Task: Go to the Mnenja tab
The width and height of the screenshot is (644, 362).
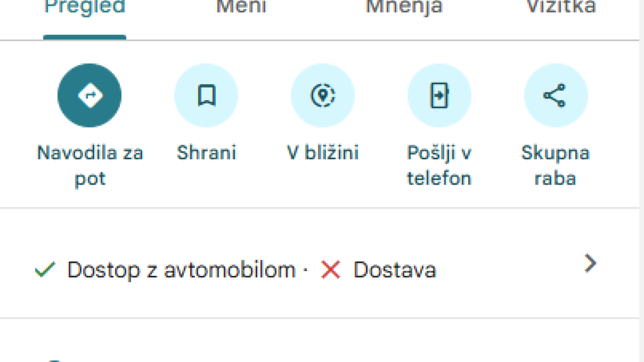Action: (x=404, y=7)
